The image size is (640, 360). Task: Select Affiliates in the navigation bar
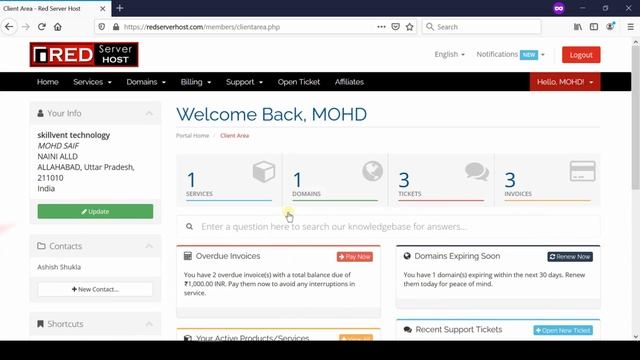[349, 82]
